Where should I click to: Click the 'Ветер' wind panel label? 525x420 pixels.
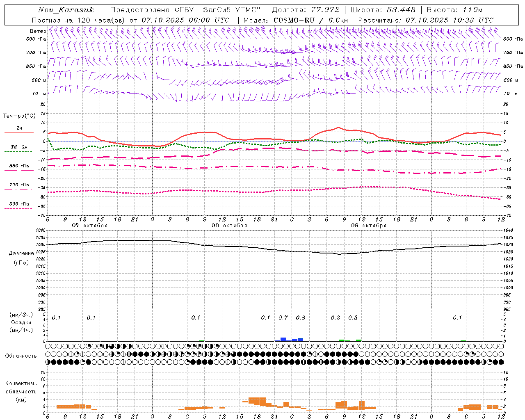point(38,31)
